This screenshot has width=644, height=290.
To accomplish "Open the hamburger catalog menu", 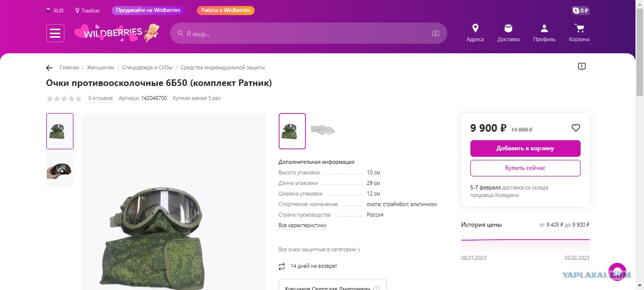I will [55, 33].
